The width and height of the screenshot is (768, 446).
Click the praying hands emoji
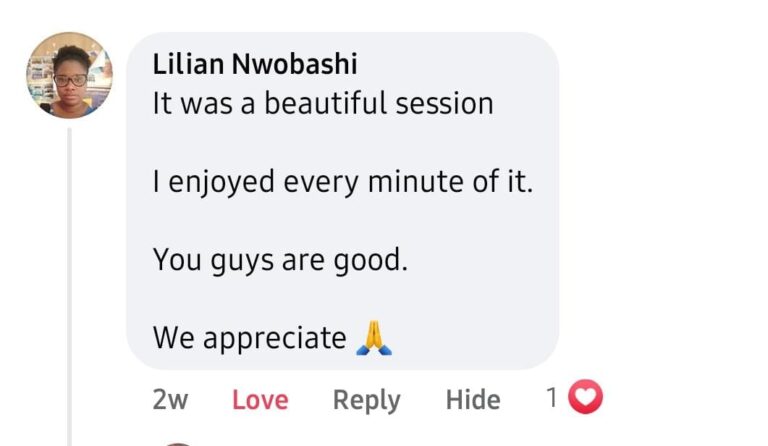click(x=374, y=338)
